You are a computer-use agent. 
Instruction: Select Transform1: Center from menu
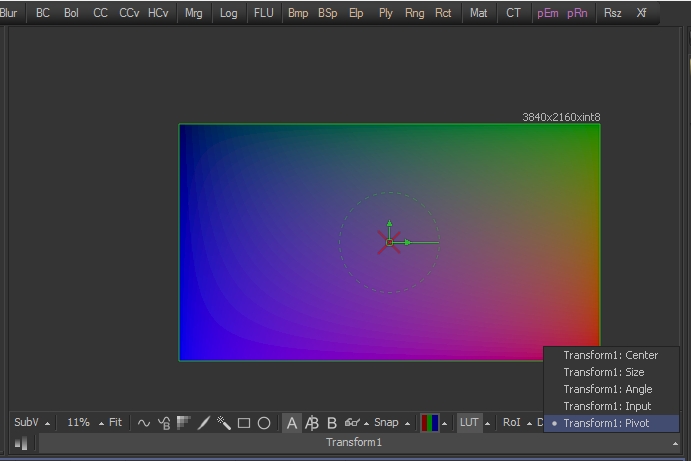(611, 355)
